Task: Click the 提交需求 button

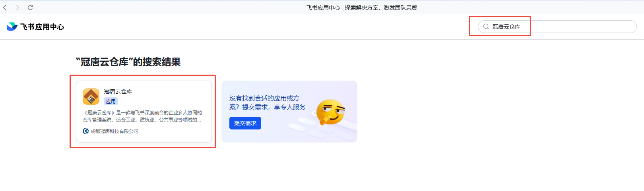Action: coord(245,123)
